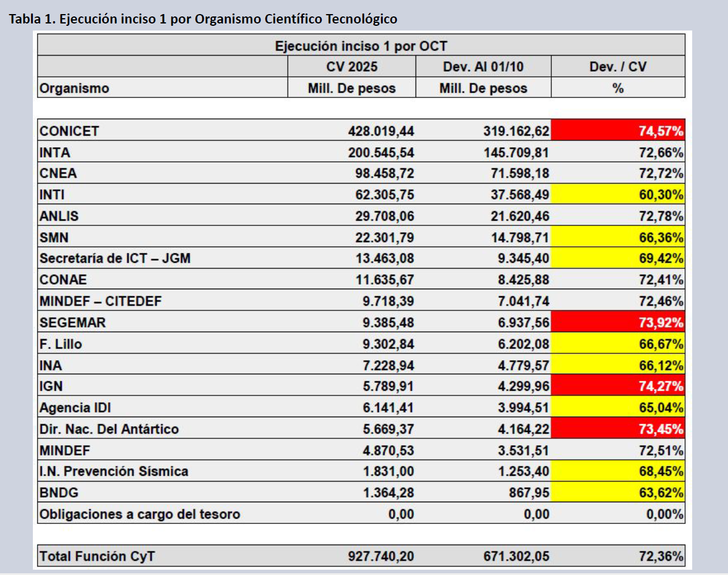Click the 'CV 2025' column header

coord(352,67)
